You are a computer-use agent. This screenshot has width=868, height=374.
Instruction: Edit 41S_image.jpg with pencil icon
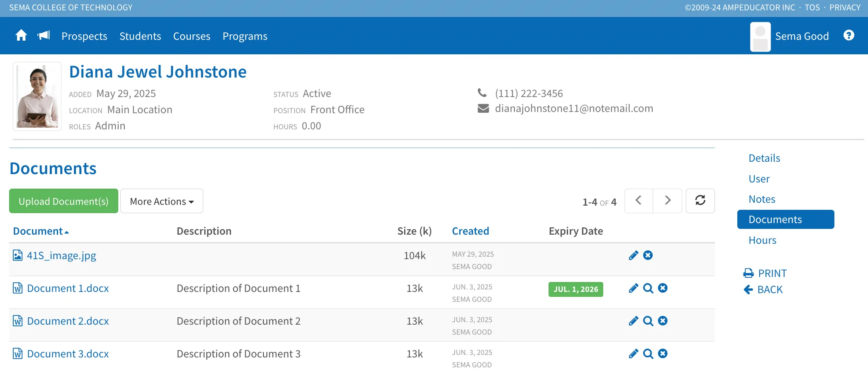[x=633, y=255]
